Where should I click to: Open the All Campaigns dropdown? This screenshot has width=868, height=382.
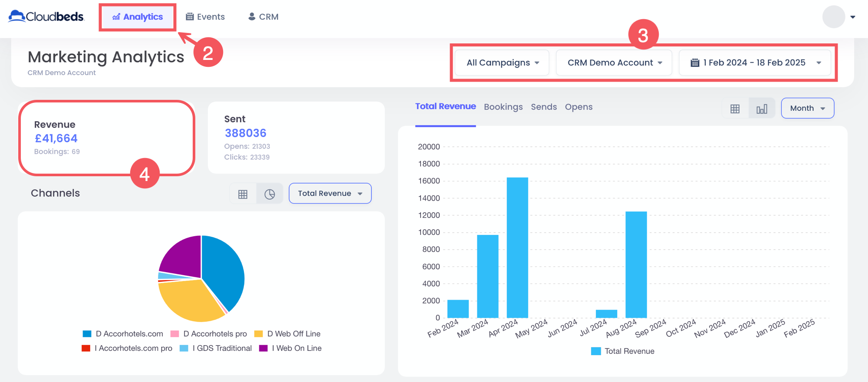click(502, 63)
